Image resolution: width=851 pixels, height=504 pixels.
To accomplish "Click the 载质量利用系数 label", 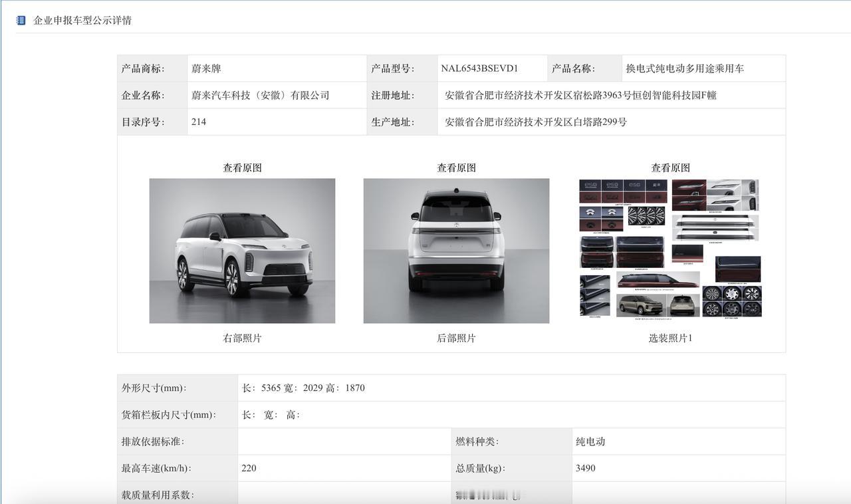I will click(x=158, y=495).
